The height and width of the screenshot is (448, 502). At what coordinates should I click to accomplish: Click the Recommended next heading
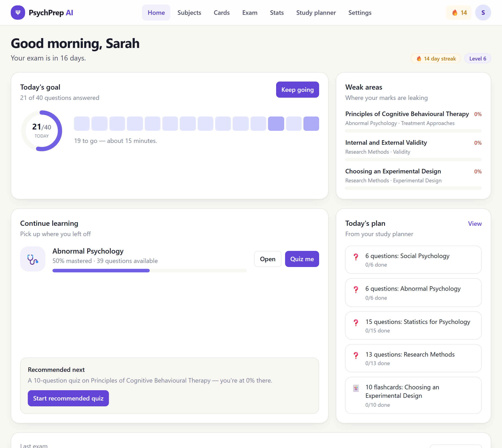tap(56, 370)
